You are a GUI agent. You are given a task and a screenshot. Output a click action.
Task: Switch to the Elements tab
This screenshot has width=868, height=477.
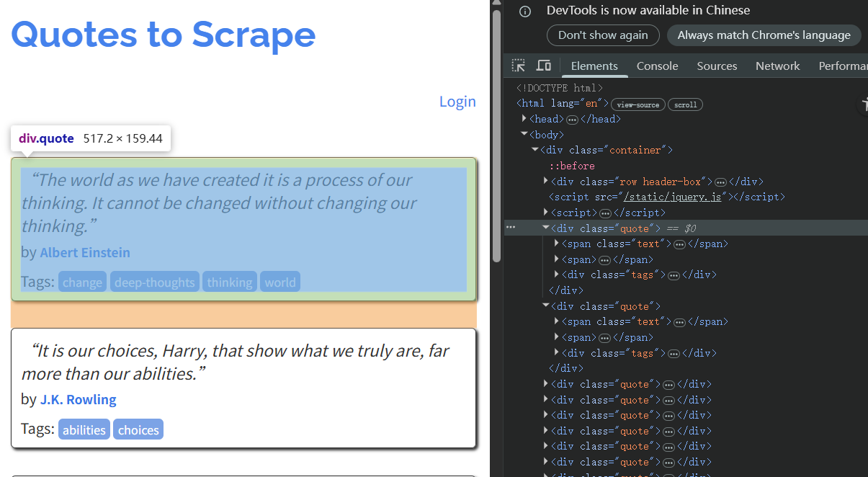(594, 66)
